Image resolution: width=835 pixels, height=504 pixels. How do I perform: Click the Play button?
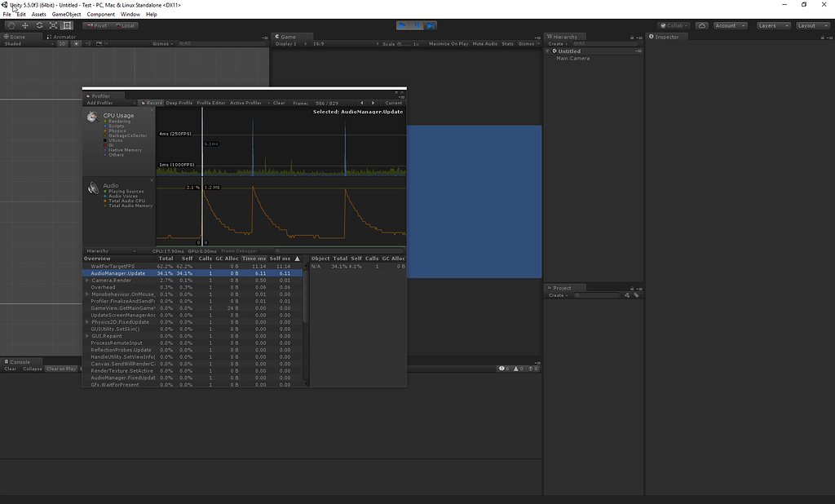(x=403, y=25)
